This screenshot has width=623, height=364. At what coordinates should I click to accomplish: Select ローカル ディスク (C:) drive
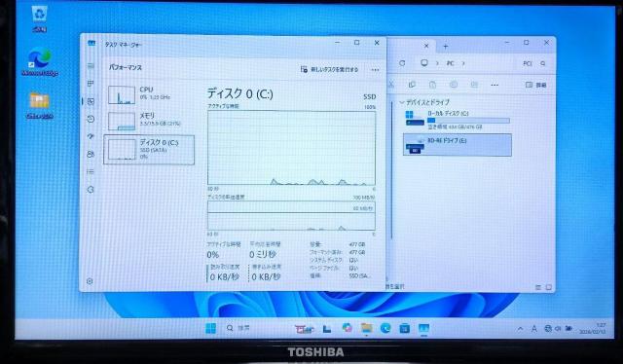pyautogui.click(x=458, y=120)
